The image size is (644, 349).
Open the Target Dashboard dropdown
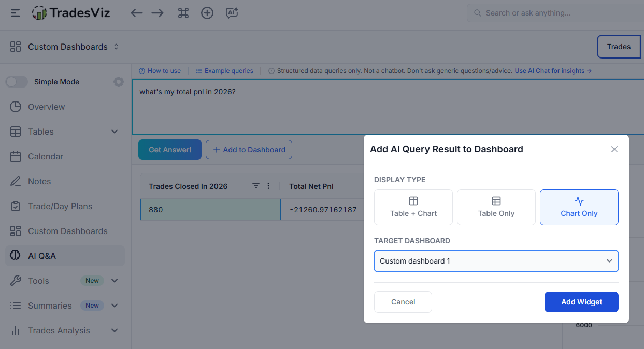pos(496,261)
